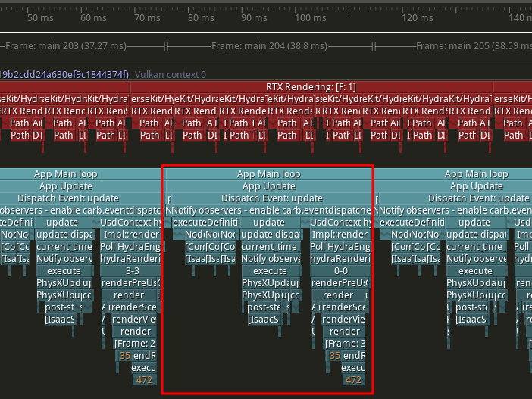The width and height of the screenshot is (532, 399).
Task: Click App Update zone inside the red box
Action: coord(268,186)
